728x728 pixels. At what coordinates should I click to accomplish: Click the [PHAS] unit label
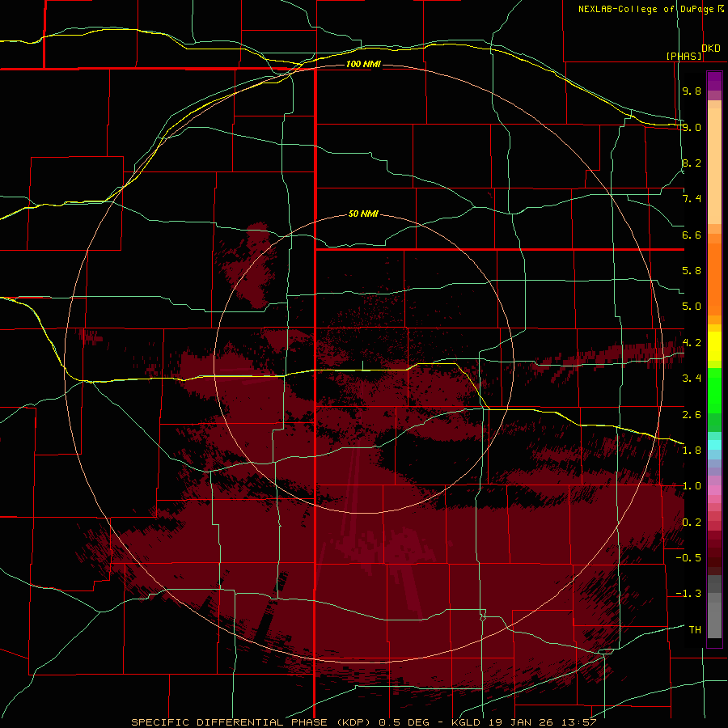coord(684,56)
